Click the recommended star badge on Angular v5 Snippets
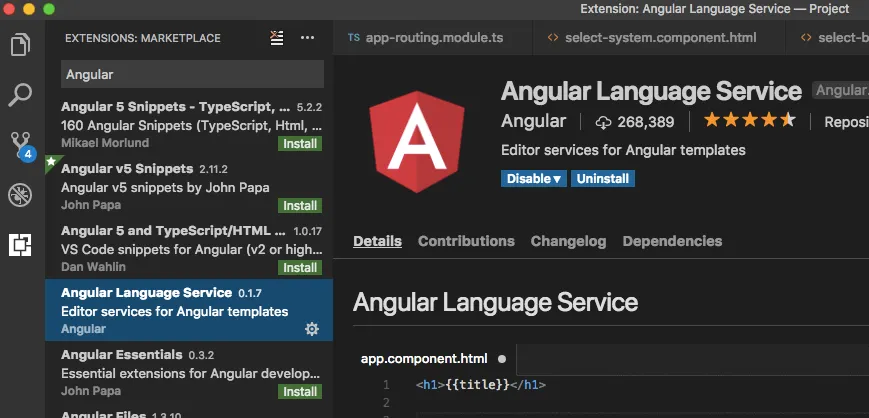This screenshot has width=869, height=418. [52, 161]
